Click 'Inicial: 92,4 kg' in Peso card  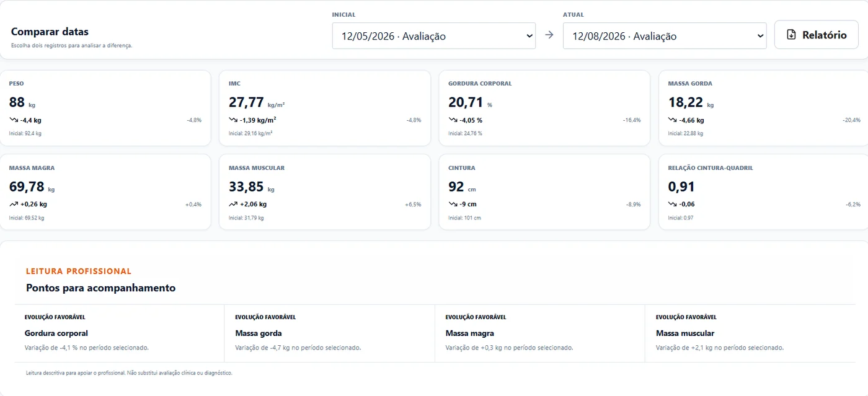click(25, 133)
